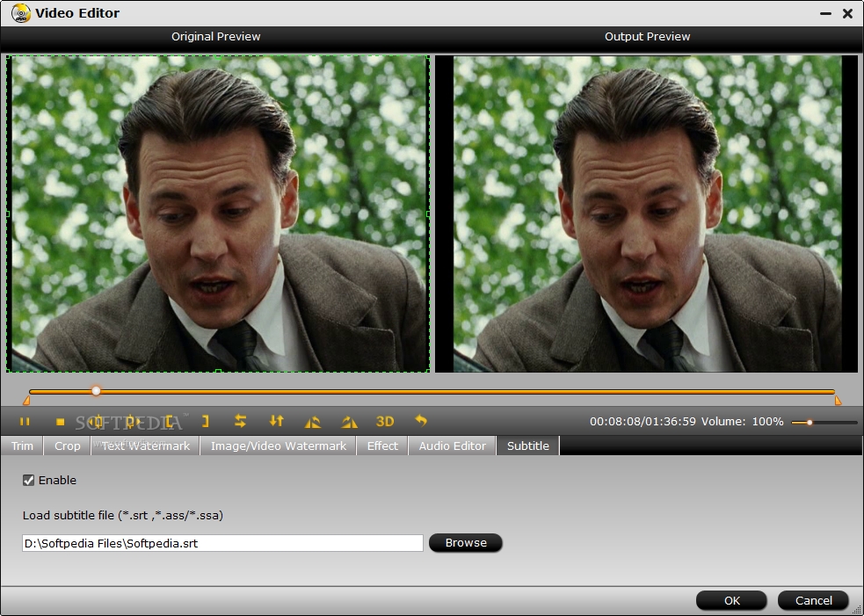Open the Audio Editor tab
Image resolution: width=864 pixels, height=616 pixels.
(x=453, y=446)
